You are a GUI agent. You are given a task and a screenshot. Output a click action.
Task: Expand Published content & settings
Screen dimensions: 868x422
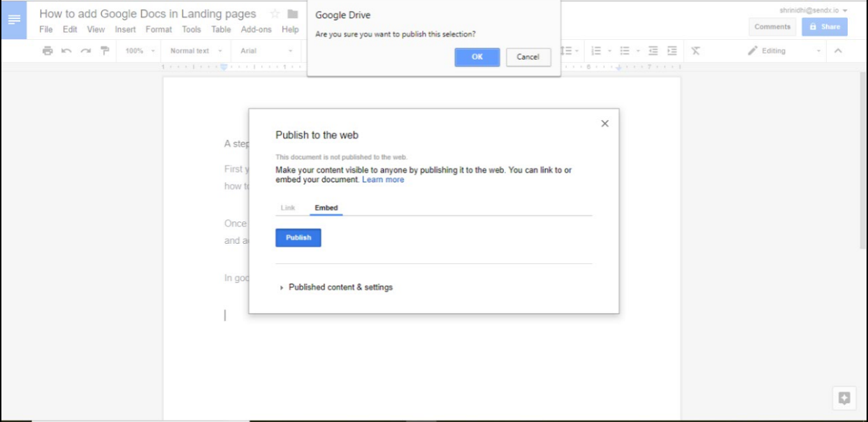click(x=336, y=287)
